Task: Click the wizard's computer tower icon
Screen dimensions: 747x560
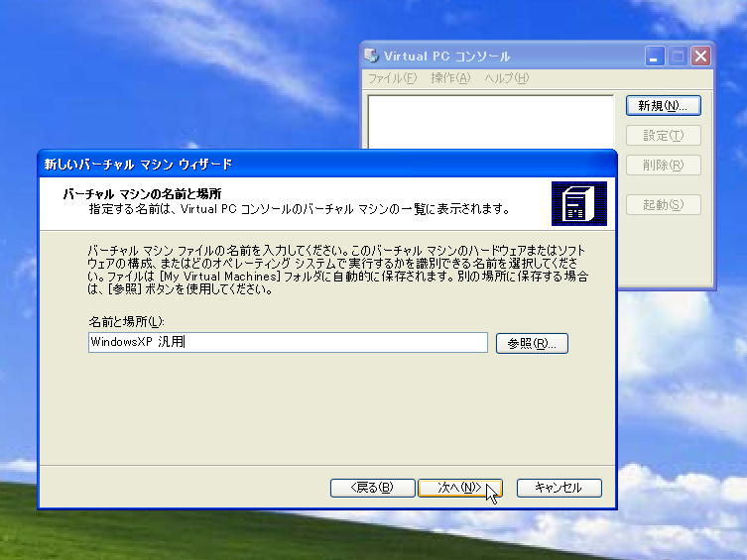Action: pyautogui.click(x=578, y=203)
